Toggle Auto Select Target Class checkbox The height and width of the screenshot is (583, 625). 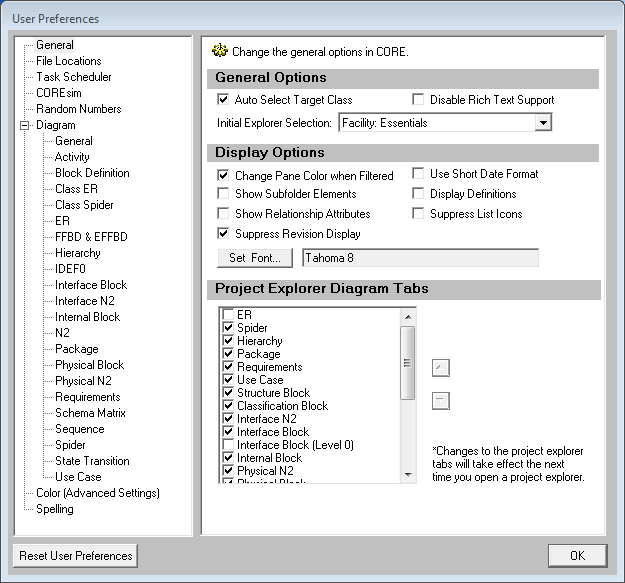(224, 100)
